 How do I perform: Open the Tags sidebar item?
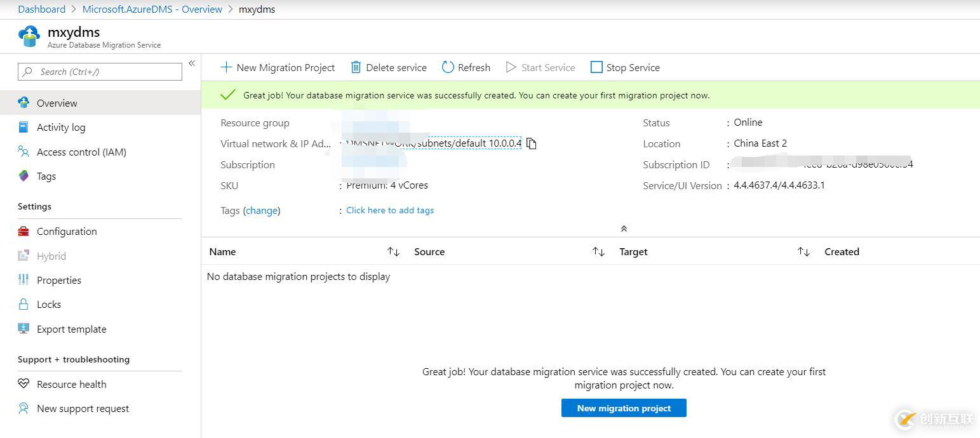(46, 176)
